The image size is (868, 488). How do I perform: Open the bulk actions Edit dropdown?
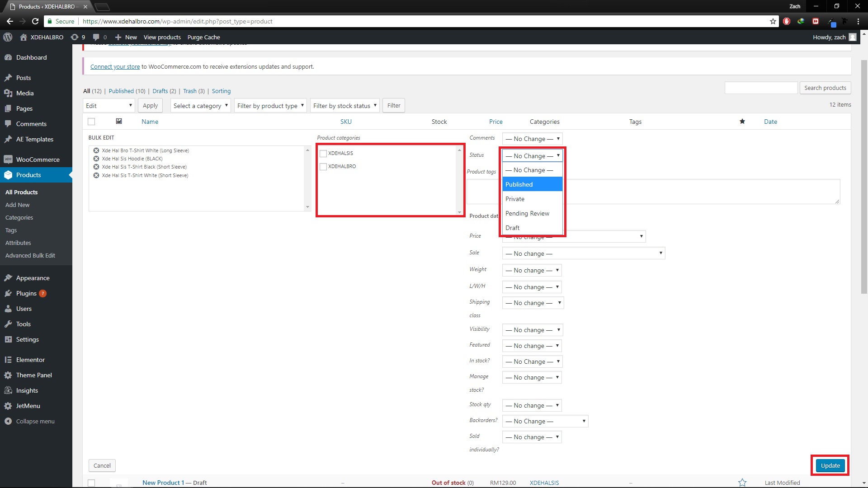coord(109,106)
